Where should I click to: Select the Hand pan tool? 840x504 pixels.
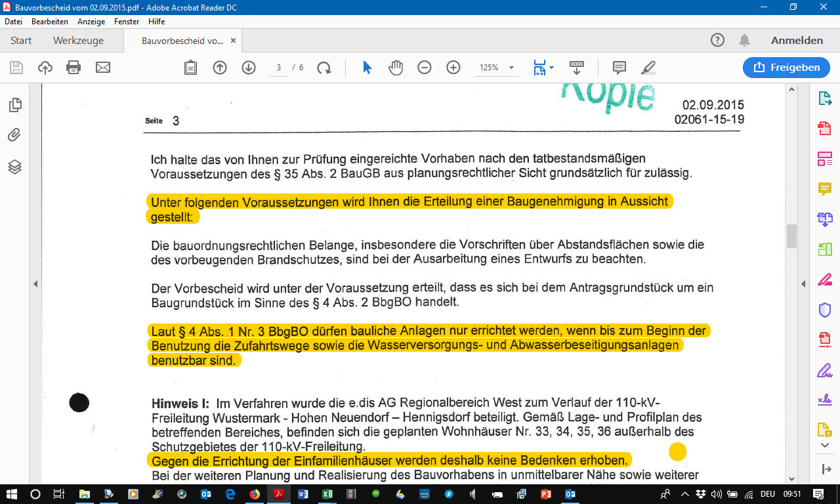click(396, 68)
